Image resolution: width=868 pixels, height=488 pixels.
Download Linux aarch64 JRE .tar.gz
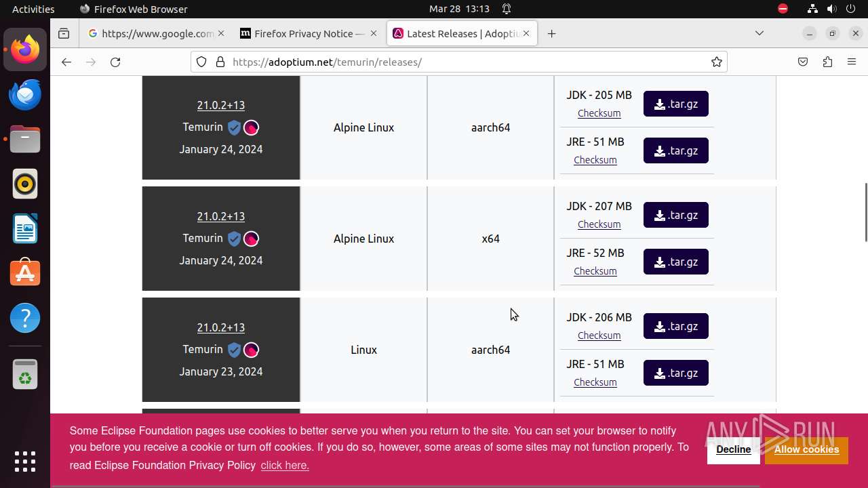click(676, 373)
